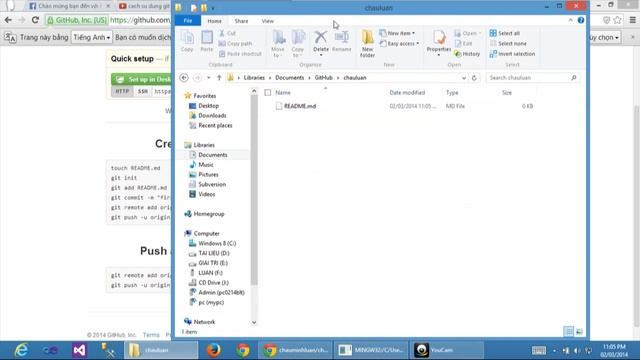The height and width of the screenshot is (360, 640).
Task: Select Homegroup in the navigation pane
Action: point(208,214)
